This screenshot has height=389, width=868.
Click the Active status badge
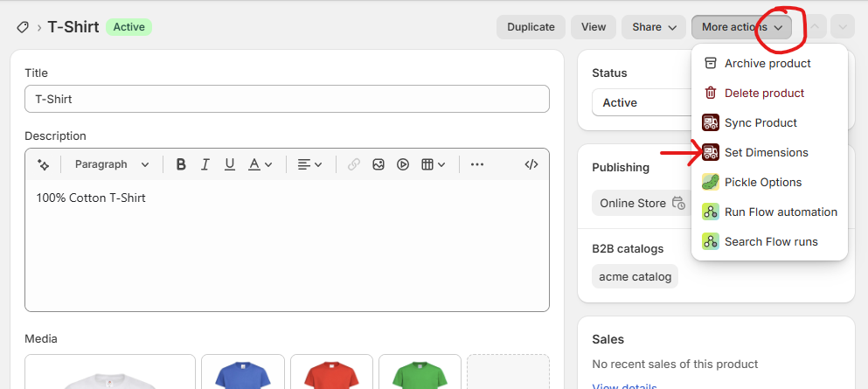pos(129,27)
